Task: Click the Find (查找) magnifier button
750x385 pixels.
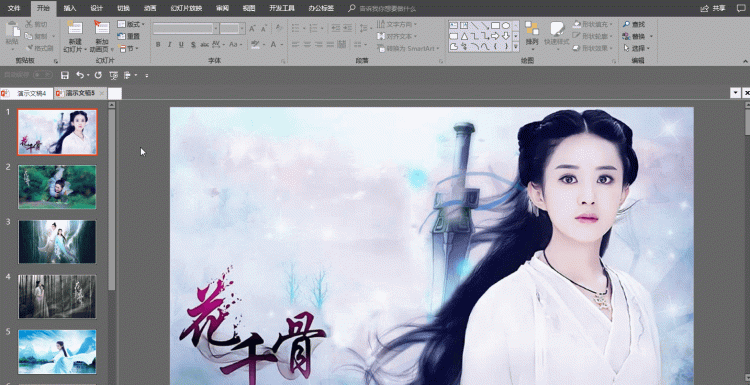Action: 634,24
